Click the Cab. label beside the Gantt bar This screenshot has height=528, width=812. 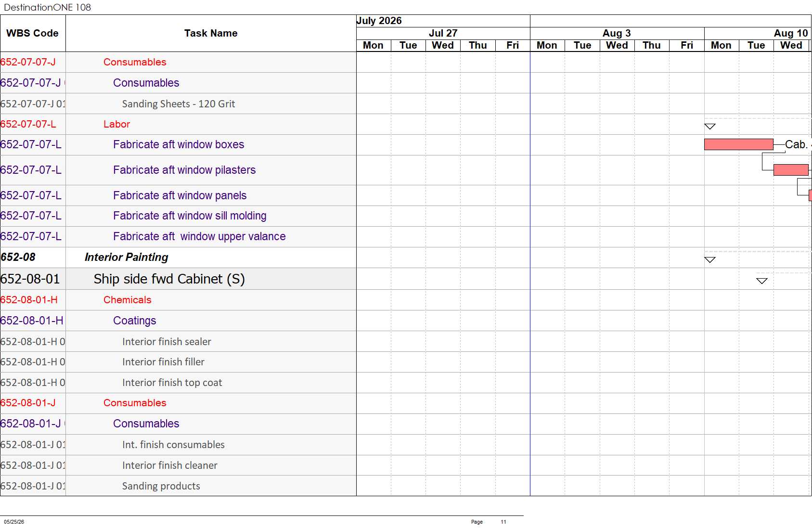(797, 144)
